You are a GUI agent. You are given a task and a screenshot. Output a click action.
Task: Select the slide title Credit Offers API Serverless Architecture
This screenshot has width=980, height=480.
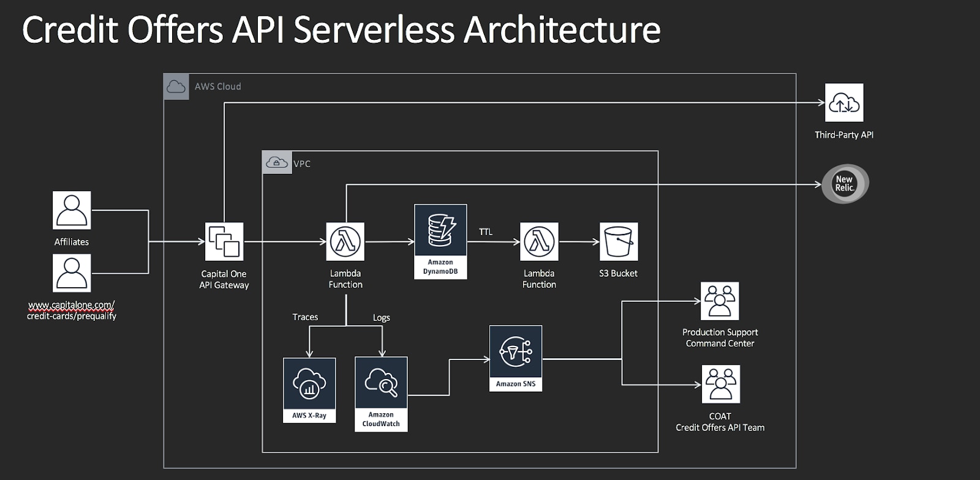(x=341, y=29)
